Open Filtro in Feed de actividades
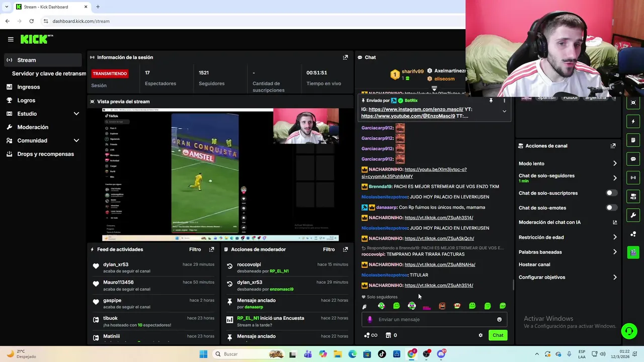Viewport: 644px width, 362px height. coord(195,249)
